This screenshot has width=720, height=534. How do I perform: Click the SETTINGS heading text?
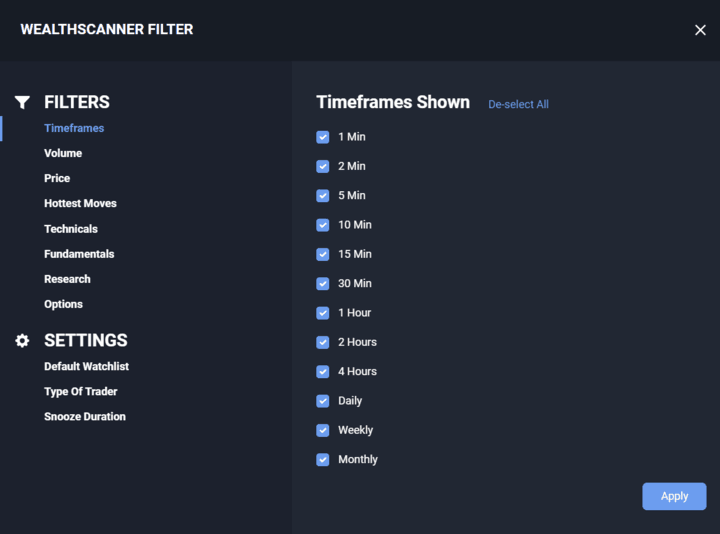click(x=86, y=340)
